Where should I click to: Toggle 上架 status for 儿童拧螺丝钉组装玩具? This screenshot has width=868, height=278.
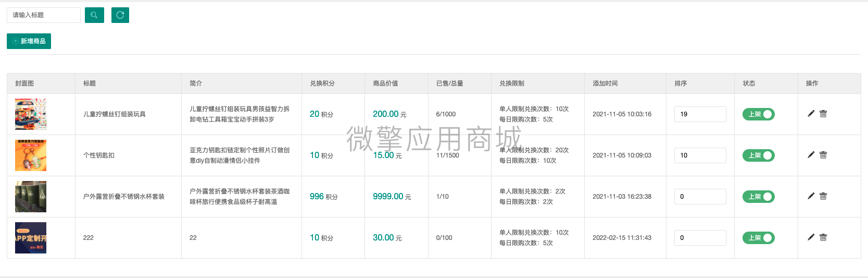[759, 114]
